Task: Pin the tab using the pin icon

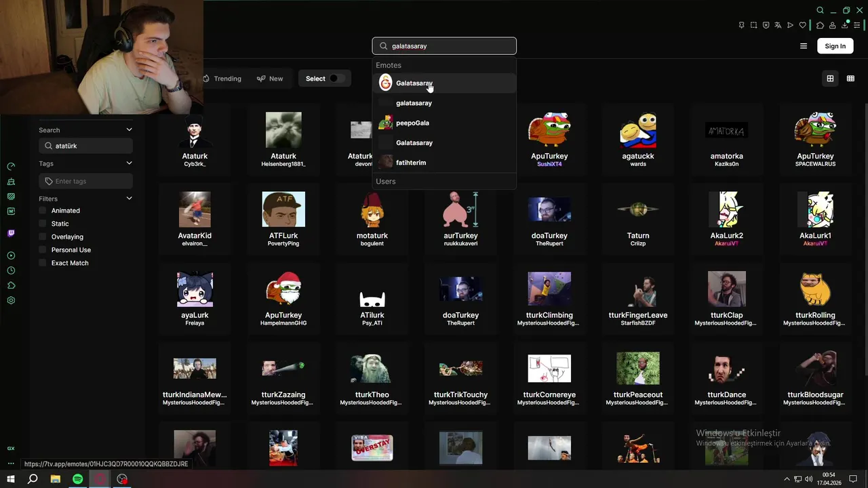Action: [741, 25]
